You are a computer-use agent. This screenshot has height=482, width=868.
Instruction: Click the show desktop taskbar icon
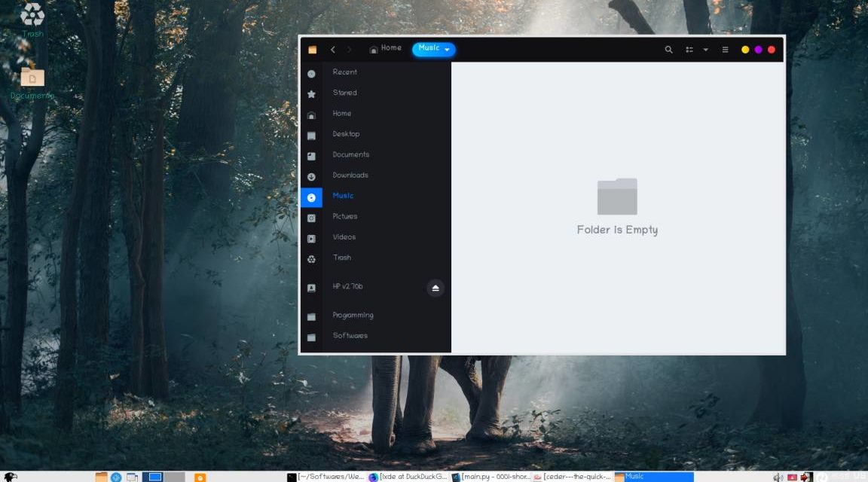coord(133,477)
